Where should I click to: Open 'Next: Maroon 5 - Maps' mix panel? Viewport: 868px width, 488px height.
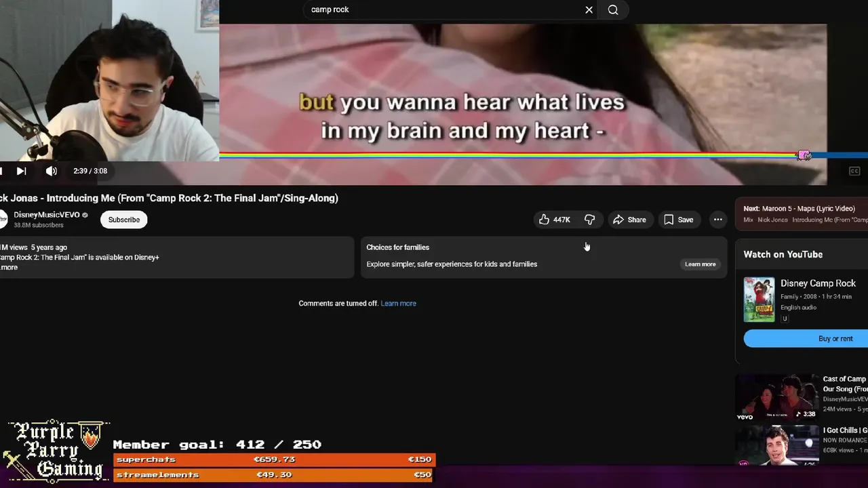click(802, 213)
